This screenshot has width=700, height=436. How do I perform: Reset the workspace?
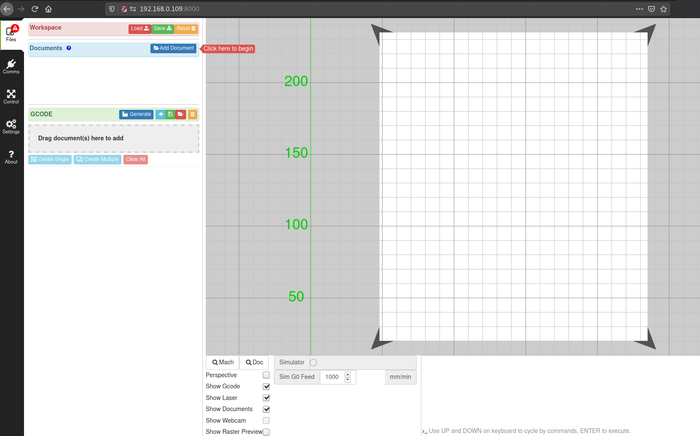pos(186,29)
